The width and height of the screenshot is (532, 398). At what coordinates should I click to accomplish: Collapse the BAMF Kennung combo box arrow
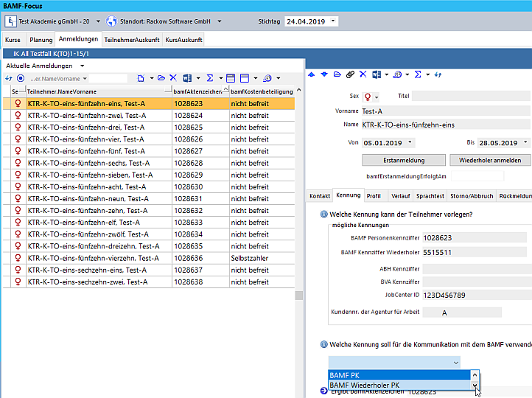(x=456, y=363)
